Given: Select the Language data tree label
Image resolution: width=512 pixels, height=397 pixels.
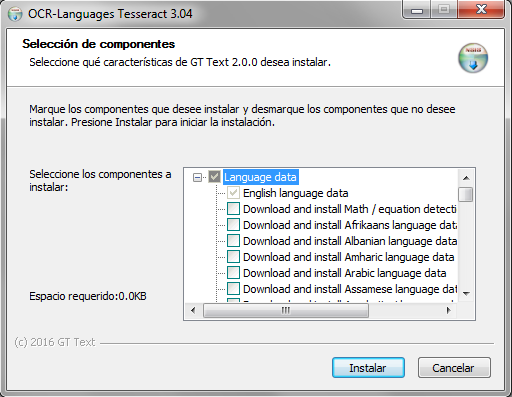Looking at the screenshot, I should (260, 177).
